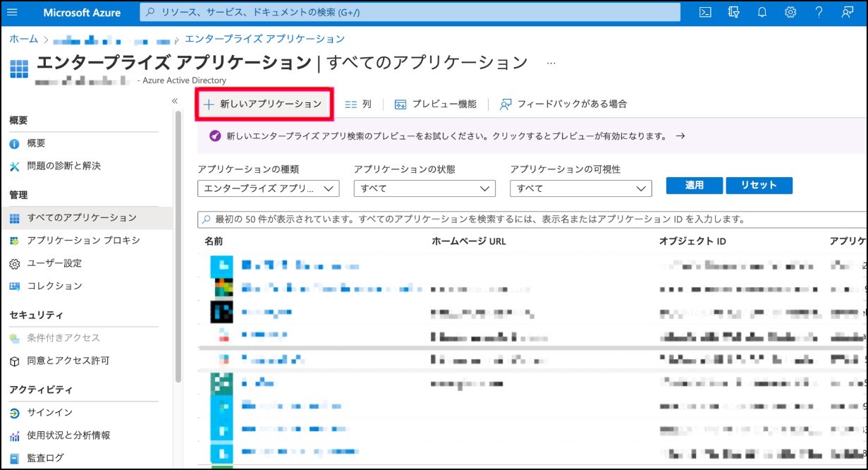Expand the アプリケーションの可視性 dropdown
Image resolution: width=868 pixels, height=470 pixels.
tap(580, 188)
